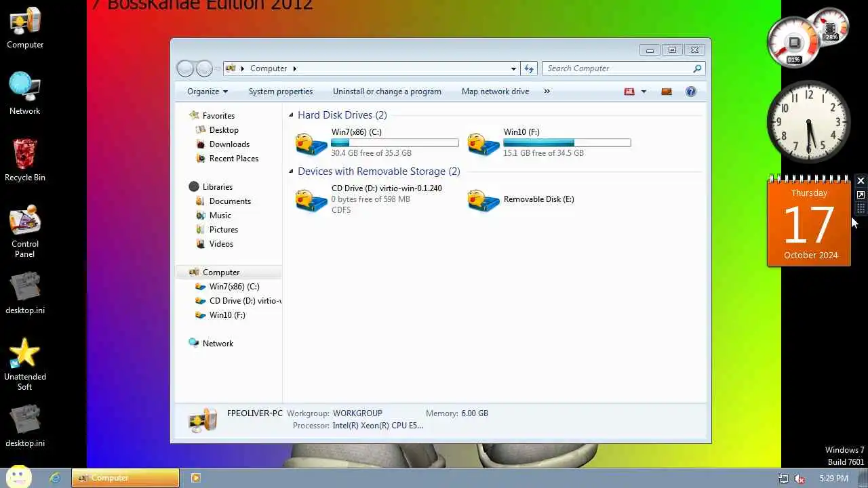
Task: Open media player taskbar icon
Action: pyautogui.click(x=196, y=478)
